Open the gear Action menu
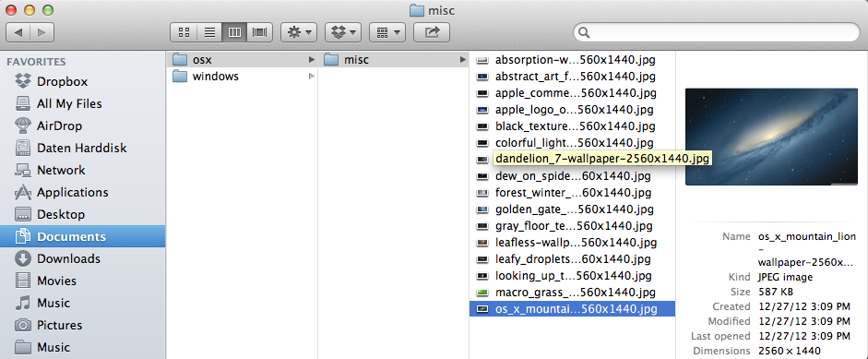Viewport: 868px width, 359px height. [299, 32]
